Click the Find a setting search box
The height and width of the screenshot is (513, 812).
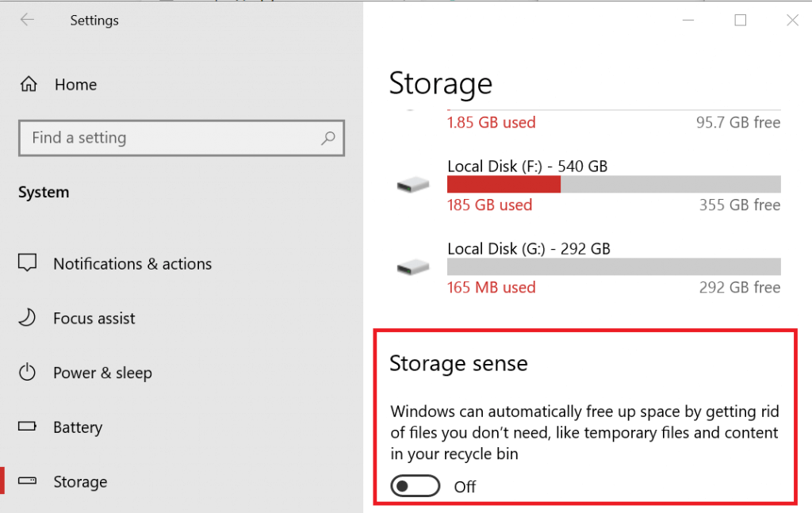tap(182, 138)
